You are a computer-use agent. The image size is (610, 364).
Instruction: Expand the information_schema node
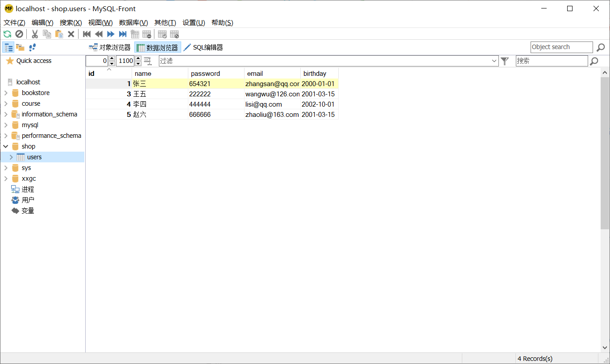coord(6,114)
